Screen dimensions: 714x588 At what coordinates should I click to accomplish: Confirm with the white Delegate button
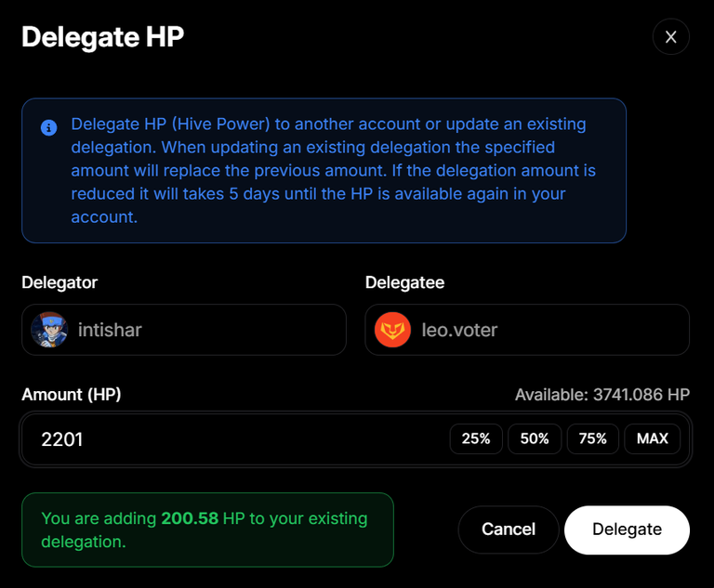(x=627, y=529)
